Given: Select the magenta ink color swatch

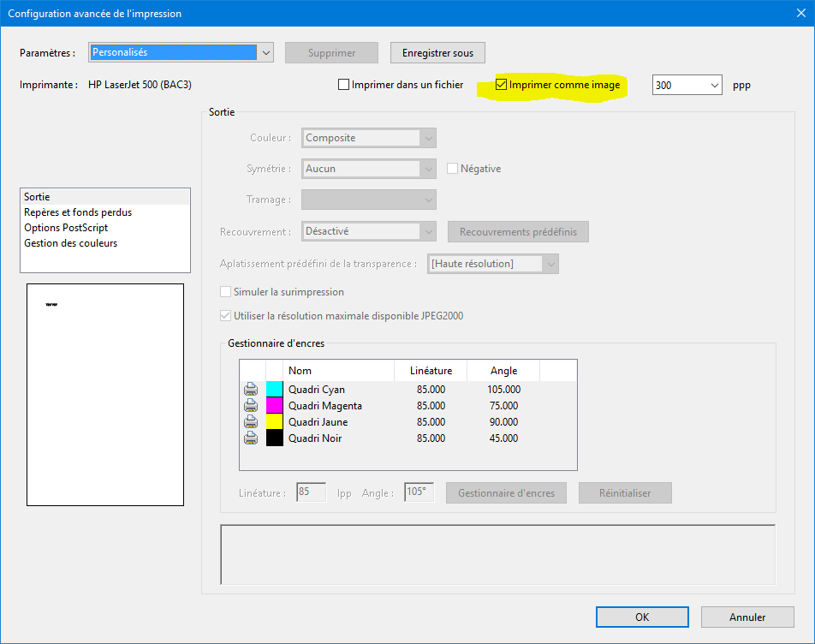Looking at the screenshot, I should 274,406.
